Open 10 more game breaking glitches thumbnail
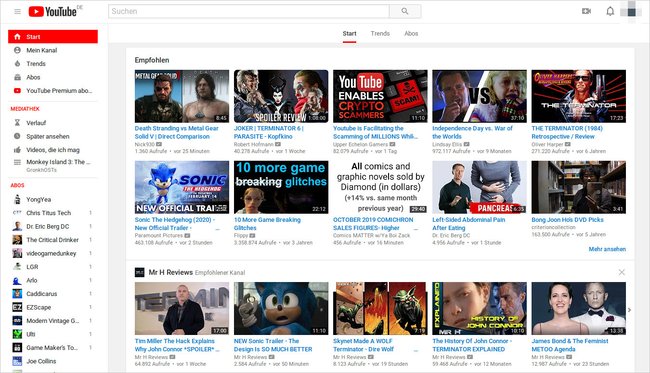 pyautogui.click(x=281, y=187)
